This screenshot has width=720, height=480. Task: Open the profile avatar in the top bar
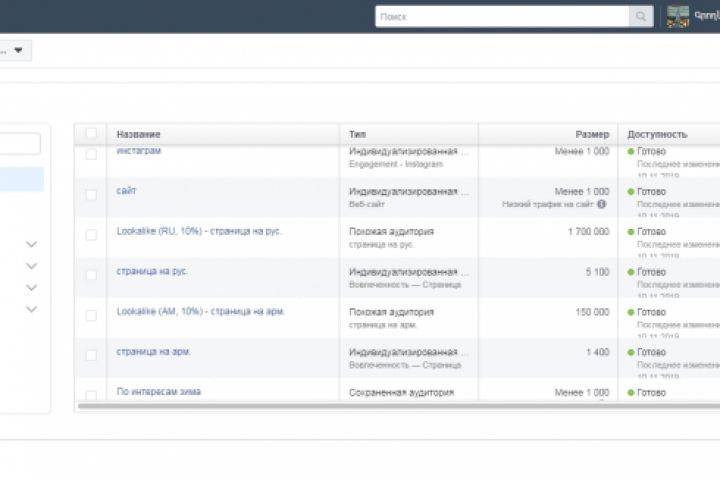pos(678,16)
